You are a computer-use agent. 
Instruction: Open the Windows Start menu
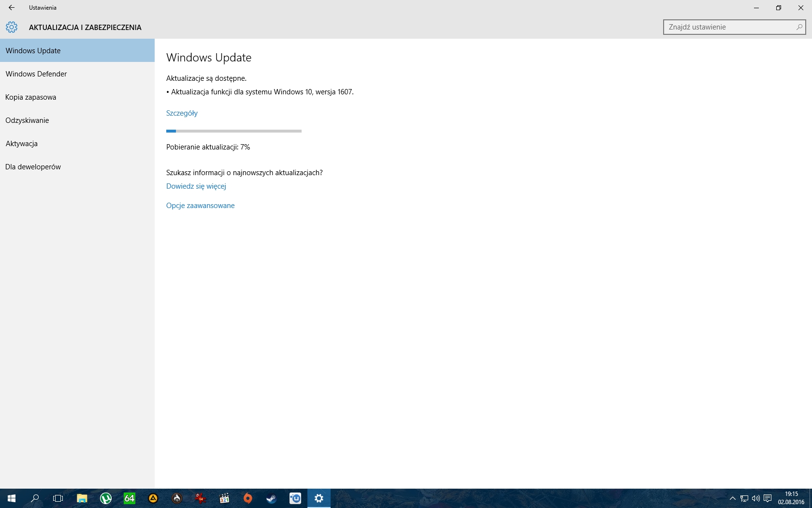tap(12, 498)
